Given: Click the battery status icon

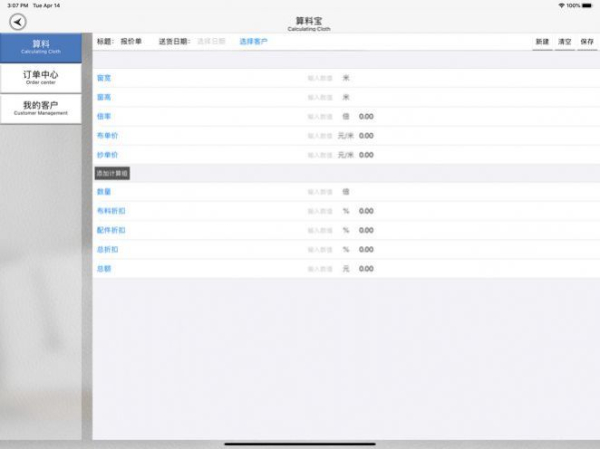Looking at the screenshot, I should point(587,5).
